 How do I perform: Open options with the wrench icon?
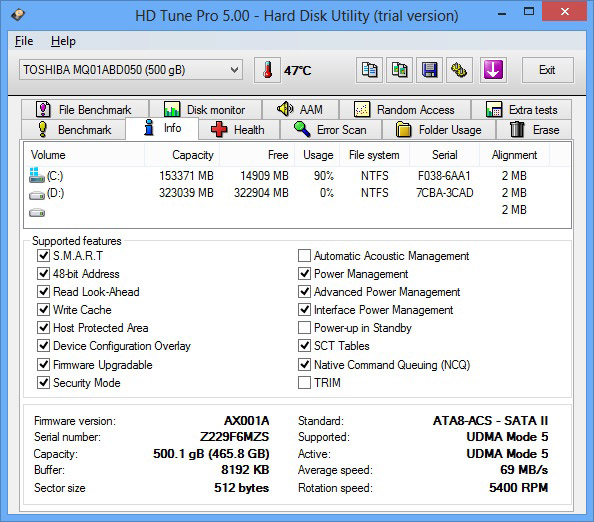click(459, 70)
